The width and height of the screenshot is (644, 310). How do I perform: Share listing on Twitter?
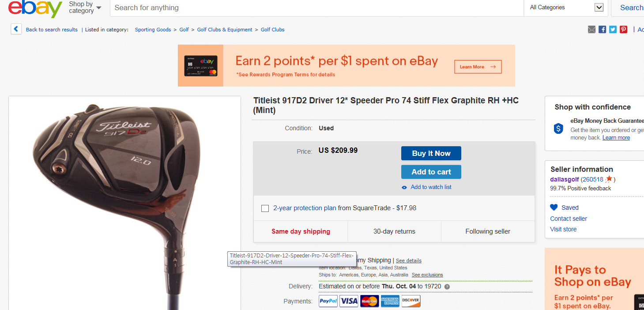pyautogui.click(x=613, y=30)
